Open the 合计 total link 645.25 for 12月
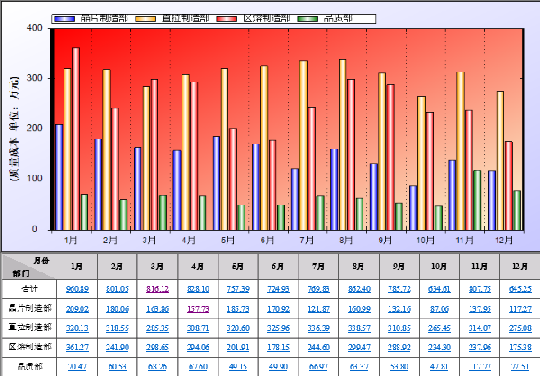 coord(520,289)
